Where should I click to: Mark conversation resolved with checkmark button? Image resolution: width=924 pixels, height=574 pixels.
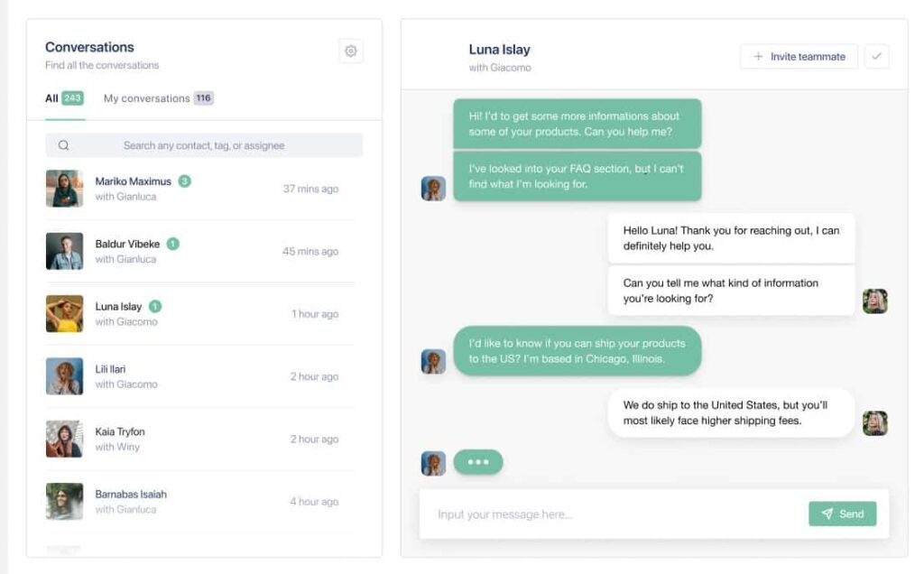(x=876, y=56)
